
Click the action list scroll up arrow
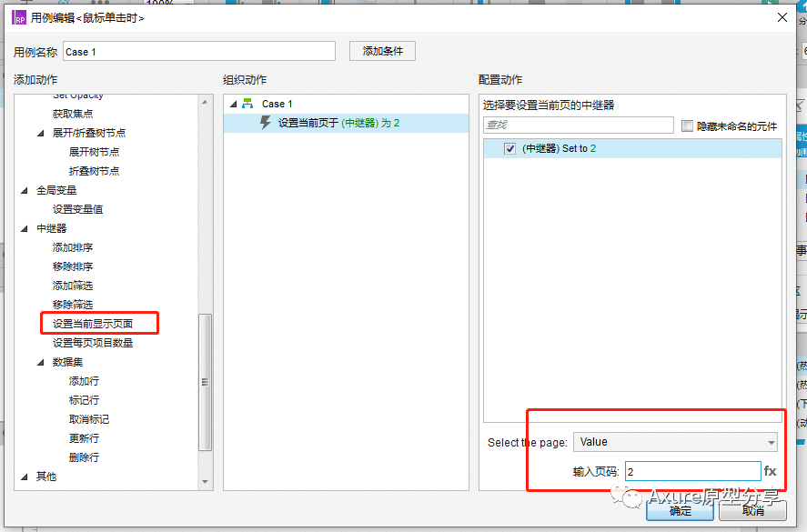pos(205,102)
